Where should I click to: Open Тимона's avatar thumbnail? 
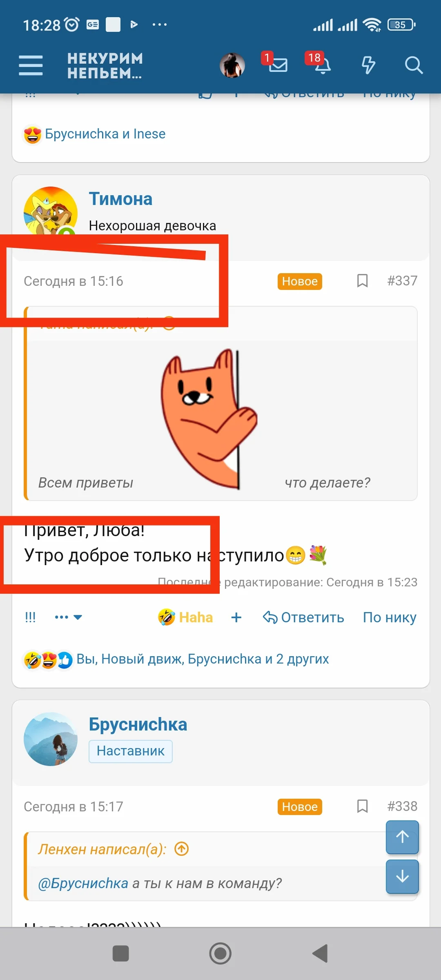(x=51, y=212)
